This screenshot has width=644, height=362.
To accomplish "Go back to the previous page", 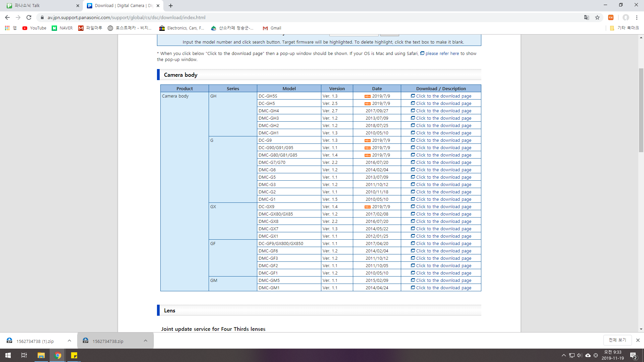I will tap(7, 17).
